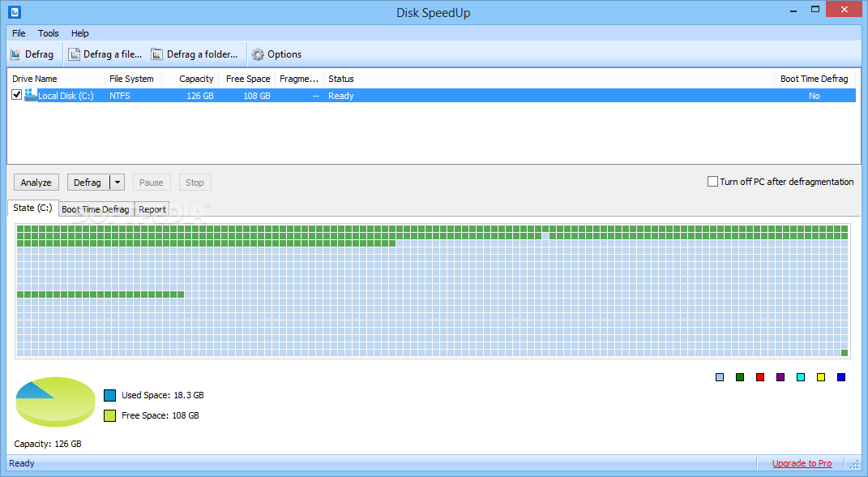Image resolution: width=868 pixels, height=477 pixels.
Task: Click the dark blue legend swatch
Action: tap(841, 377)
